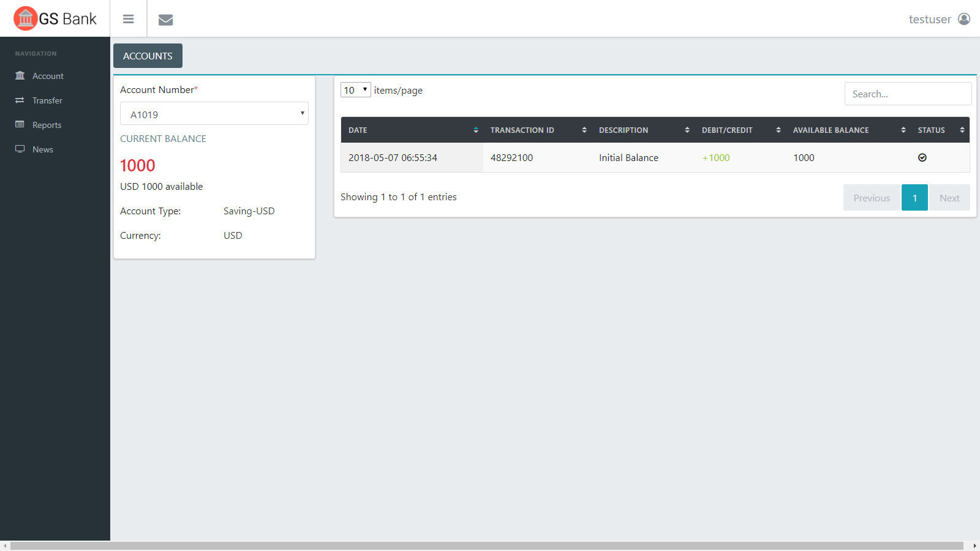Go to Transfer in the sidebar
980x551 pixels.
click(47, 100)
